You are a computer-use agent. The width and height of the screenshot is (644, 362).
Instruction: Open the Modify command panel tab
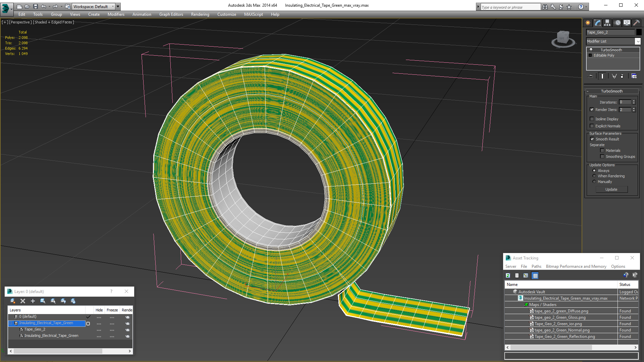pyautogui.click(x=598, y=23)
